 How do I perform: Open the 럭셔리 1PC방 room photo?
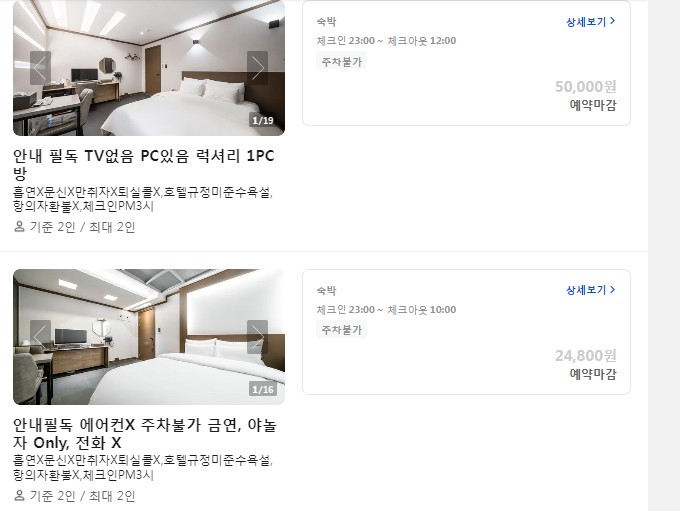click(x=149, y=68)
